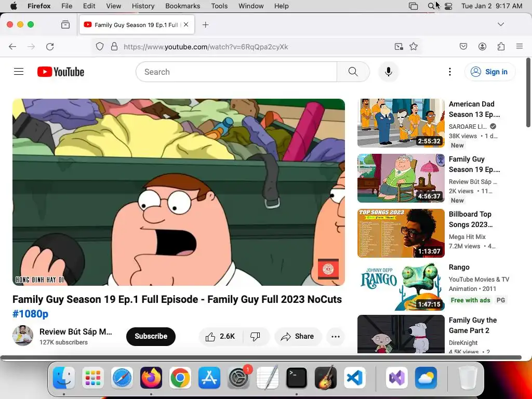Open the YouTube hamburger guide menu

pos(19,72)
